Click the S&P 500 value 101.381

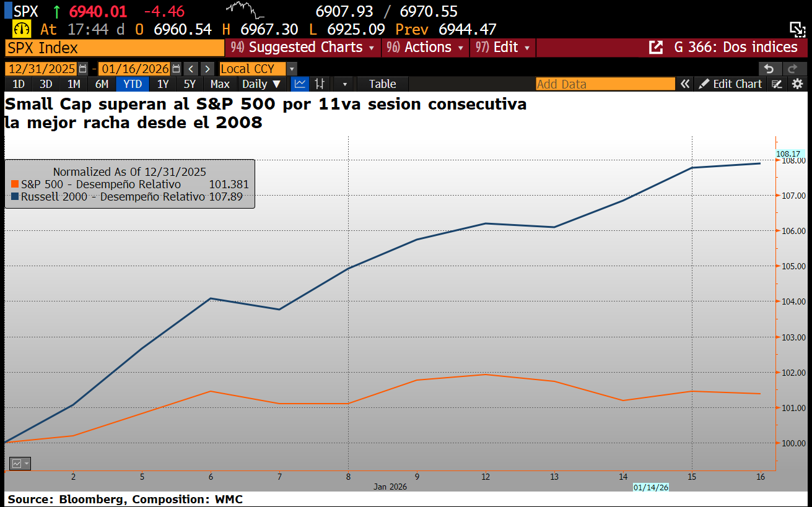pos(229,184)
